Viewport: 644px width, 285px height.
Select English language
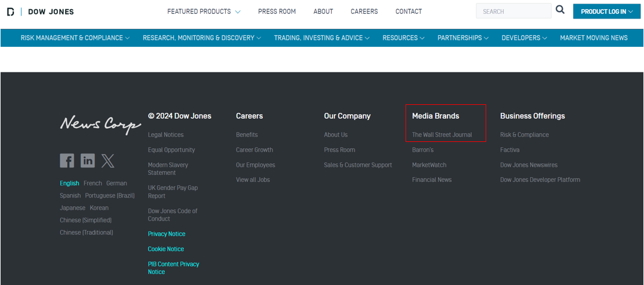pos(70,183)
